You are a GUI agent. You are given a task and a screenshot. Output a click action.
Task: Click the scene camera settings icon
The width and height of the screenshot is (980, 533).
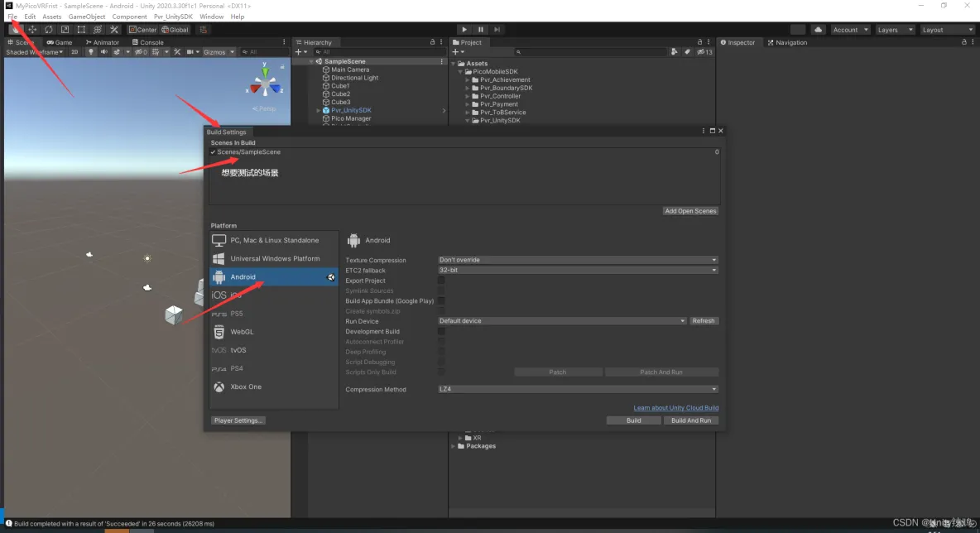[190, 52]
